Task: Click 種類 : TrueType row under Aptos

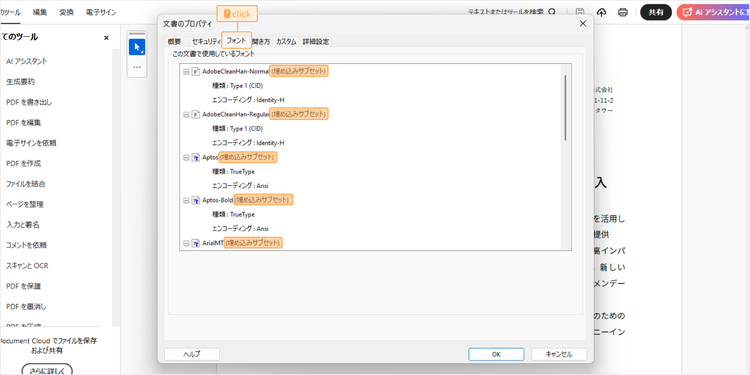Action: coord(233,171)
